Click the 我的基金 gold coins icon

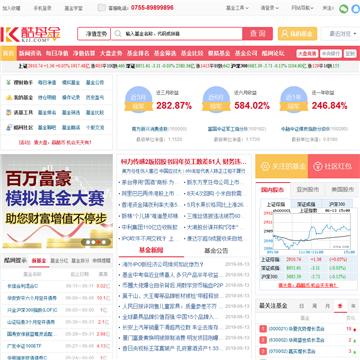tap(9, 98)
